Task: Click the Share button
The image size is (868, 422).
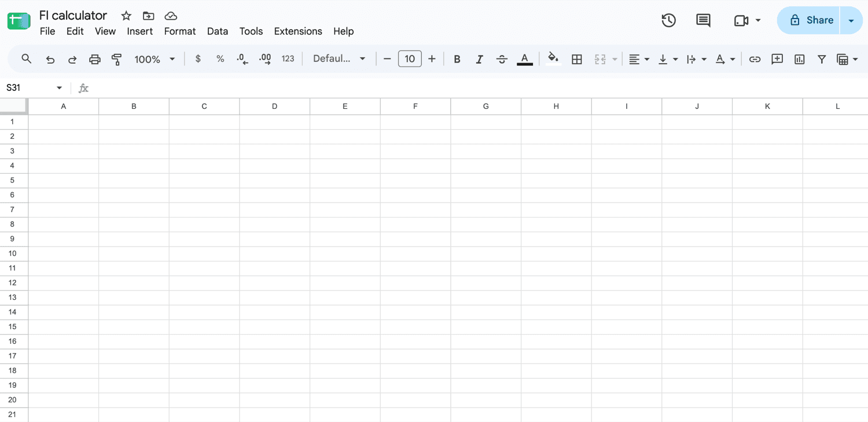Action: pyautogui.click(x=809, y=20)
